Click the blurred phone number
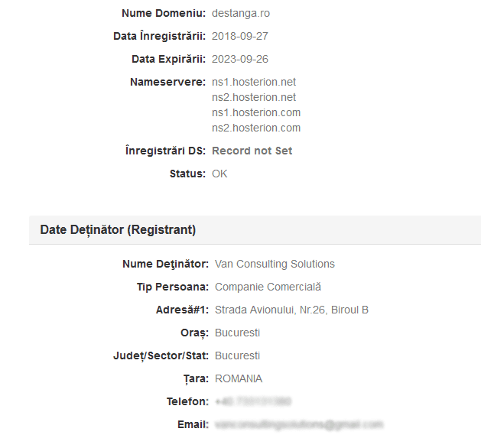481x448 pixels. pos(252,401)
